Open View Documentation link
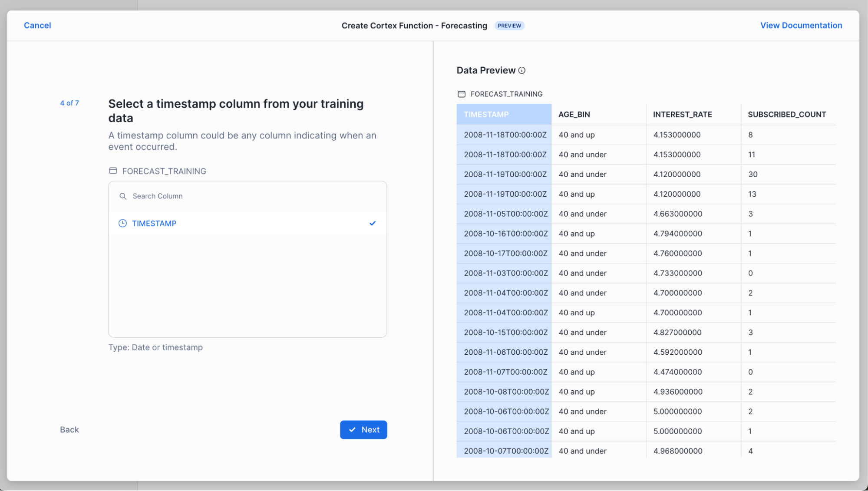Image resolution: width=868 pixels, height=491 pixels. [801, 25]
